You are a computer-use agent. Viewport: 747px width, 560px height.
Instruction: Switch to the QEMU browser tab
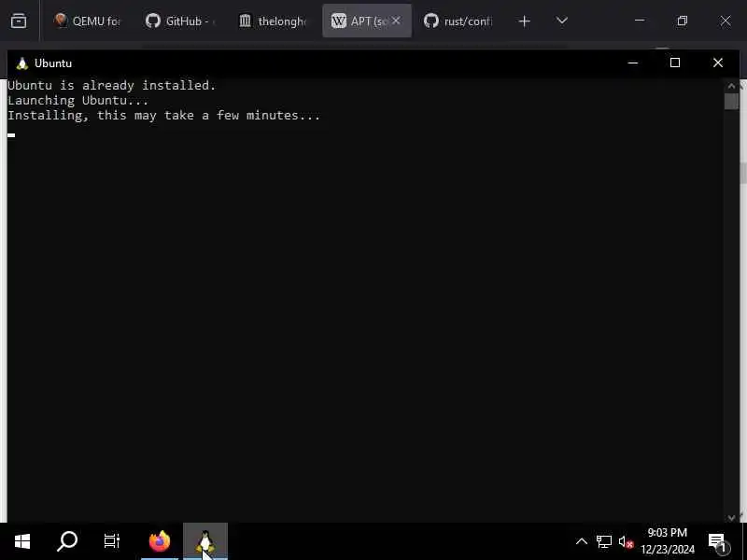[x=87, y=21]
